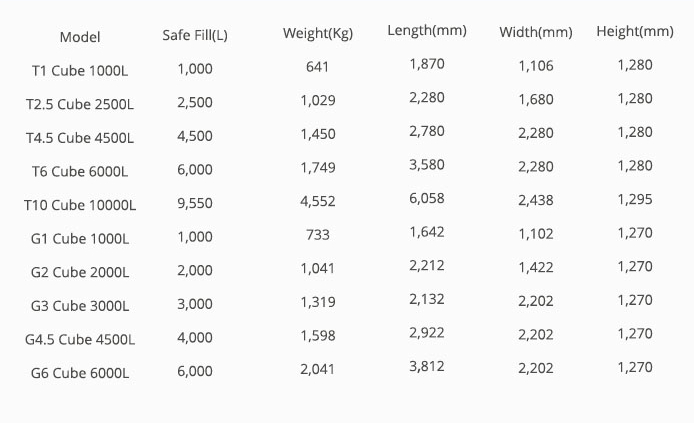This screenshot has width=694, height=423.
Task: Select the G4.5 Cube 4500L row label
Action: point(80,340)
